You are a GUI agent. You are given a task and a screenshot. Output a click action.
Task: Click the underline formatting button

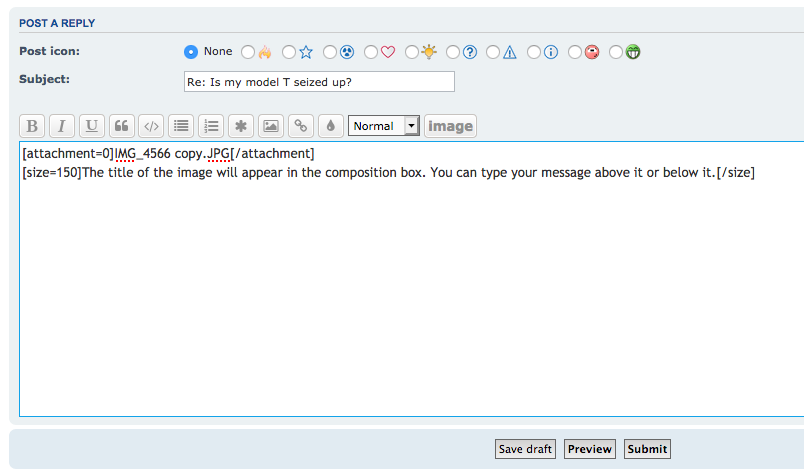pos(92,126)
